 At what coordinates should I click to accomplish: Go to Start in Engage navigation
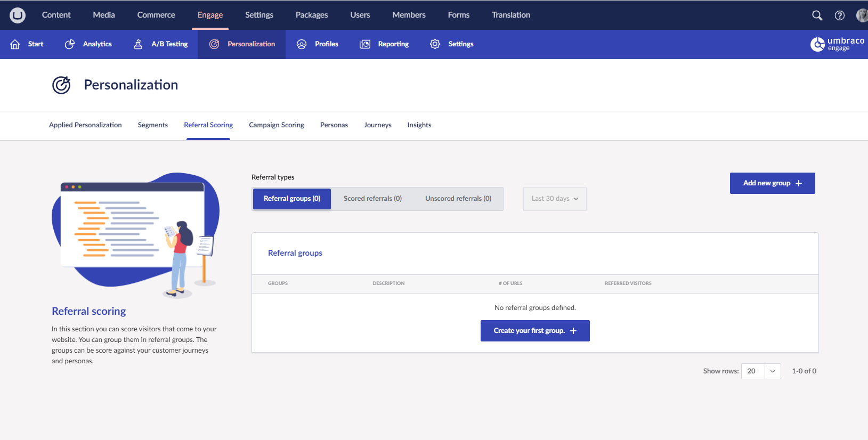tap(27, 44)
